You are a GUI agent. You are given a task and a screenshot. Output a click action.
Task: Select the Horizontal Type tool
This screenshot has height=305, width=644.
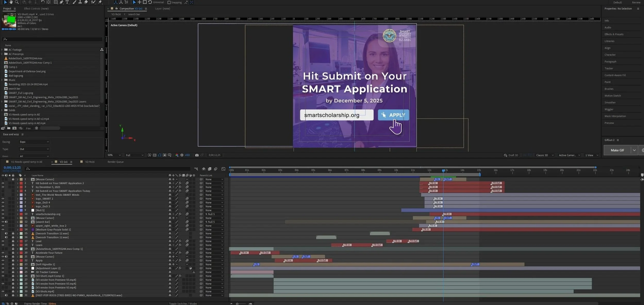(67, 2)
